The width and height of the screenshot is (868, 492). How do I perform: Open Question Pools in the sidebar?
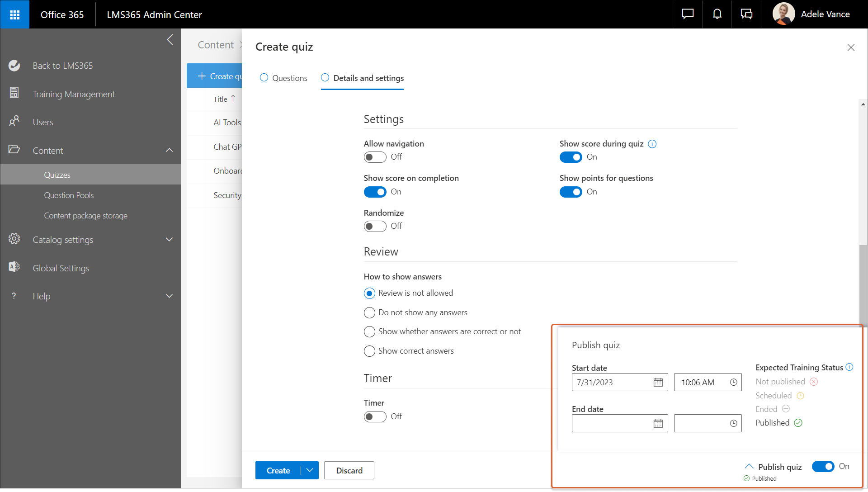click(69, 195)
